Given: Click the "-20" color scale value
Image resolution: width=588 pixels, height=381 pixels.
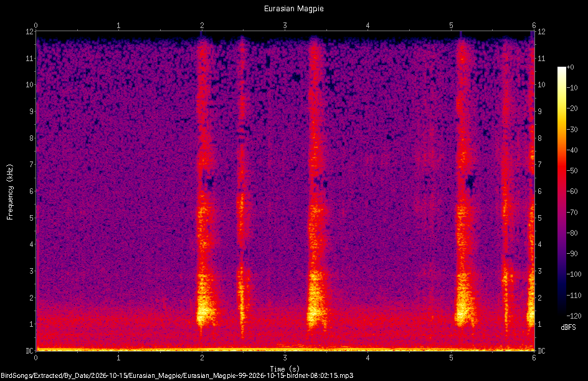Looking at the screenshot, I should 572,109.
